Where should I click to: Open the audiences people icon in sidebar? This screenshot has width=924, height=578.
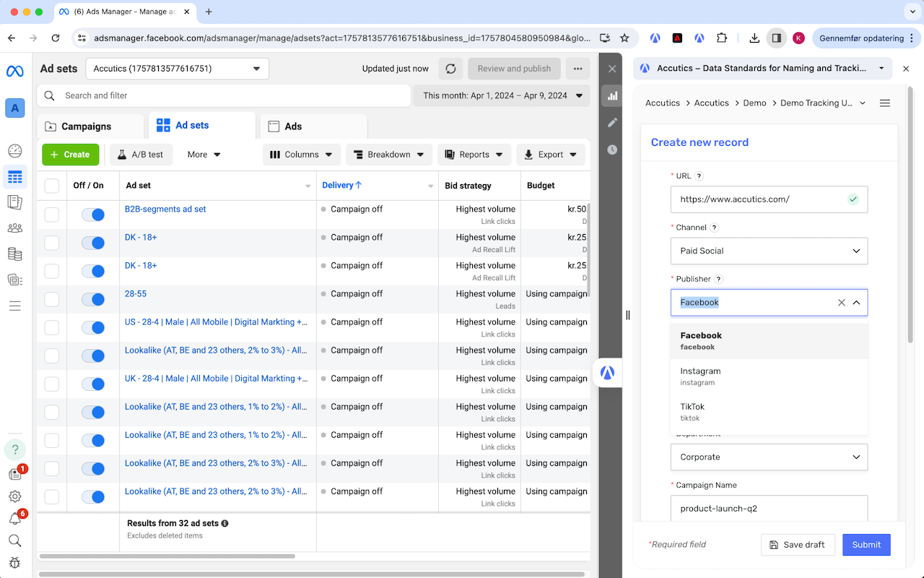[x=15, y=228]
